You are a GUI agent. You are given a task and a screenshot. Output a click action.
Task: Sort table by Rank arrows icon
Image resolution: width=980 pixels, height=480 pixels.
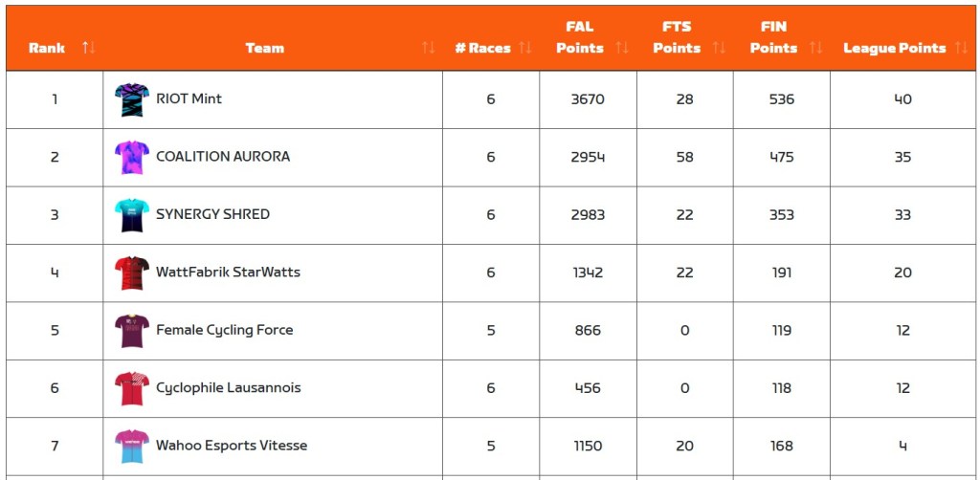[89, 48]
